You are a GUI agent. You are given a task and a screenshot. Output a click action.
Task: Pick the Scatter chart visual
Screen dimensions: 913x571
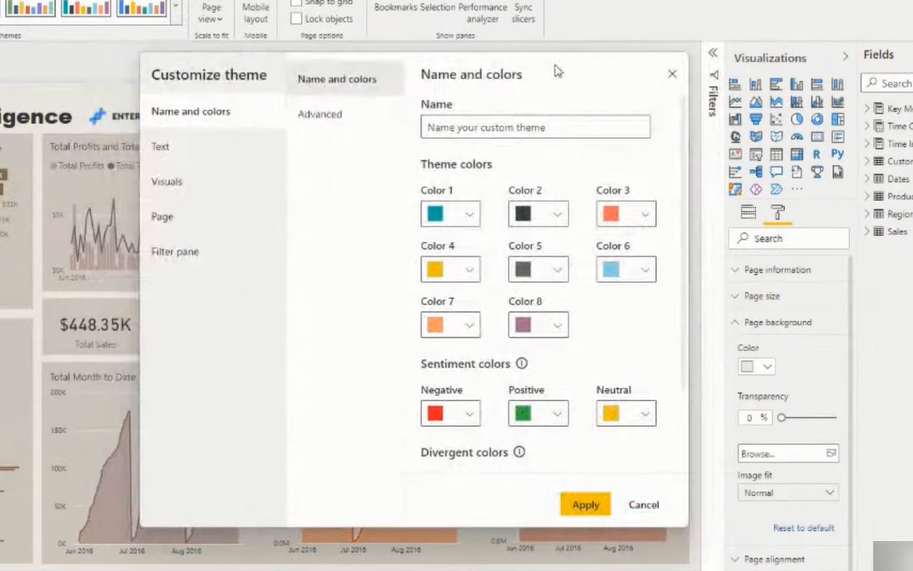click(x=776, y=119)
